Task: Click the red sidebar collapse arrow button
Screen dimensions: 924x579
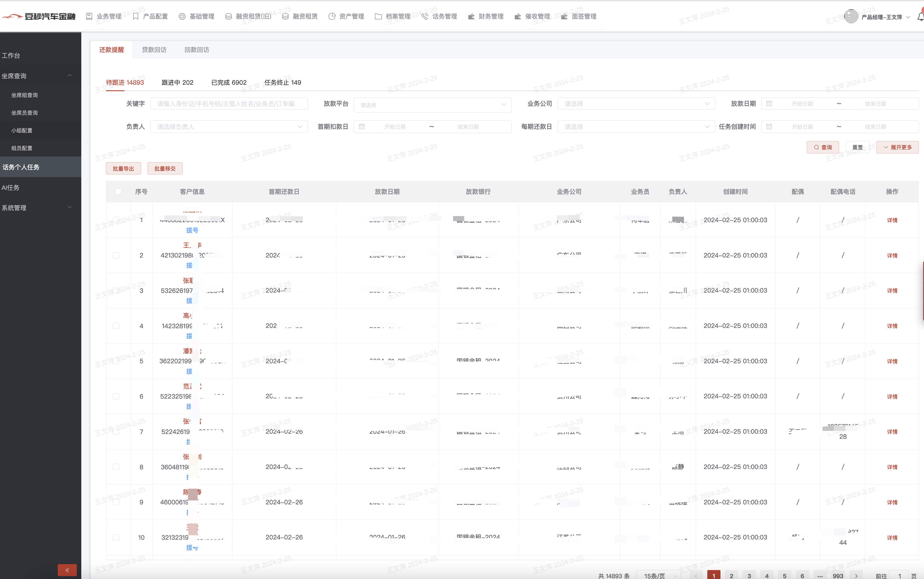Action: click(67, 570)
